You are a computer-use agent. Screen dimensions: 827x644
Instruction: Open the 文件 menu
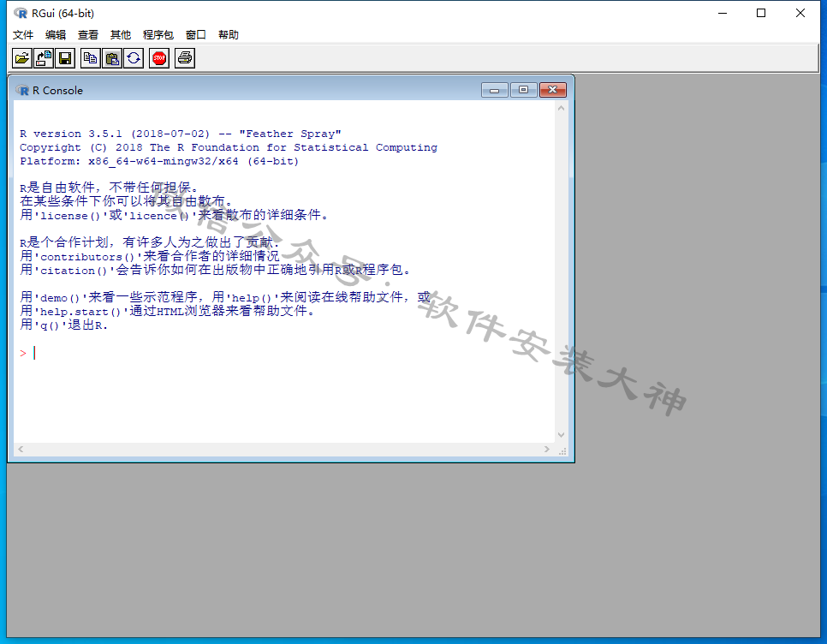pos(23,35)
